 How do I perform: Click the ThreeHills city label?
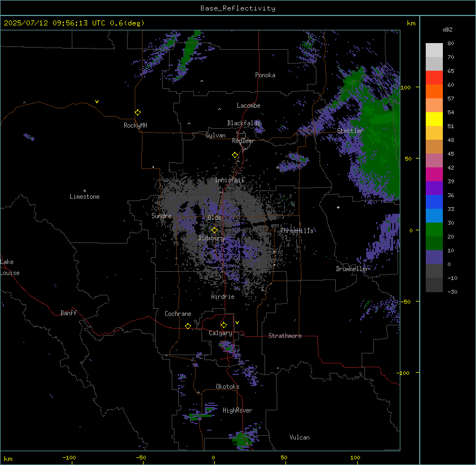pyautogui.click(x=297, y=231)
